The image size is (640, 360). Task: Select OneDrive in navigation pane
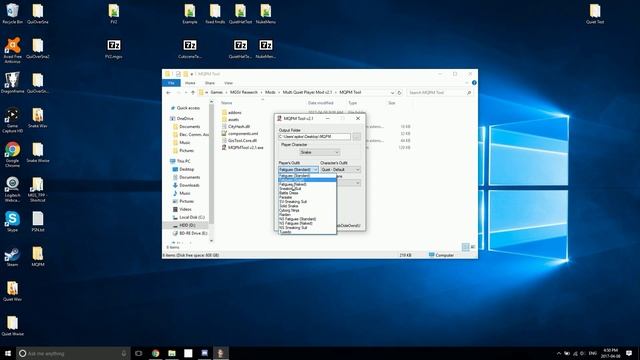185,119
